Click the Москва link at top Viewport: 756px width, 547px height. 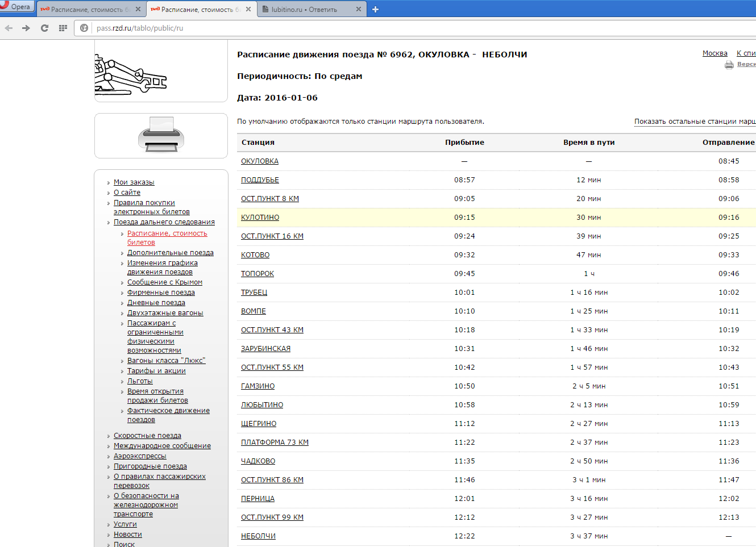(x=715, y=53)
